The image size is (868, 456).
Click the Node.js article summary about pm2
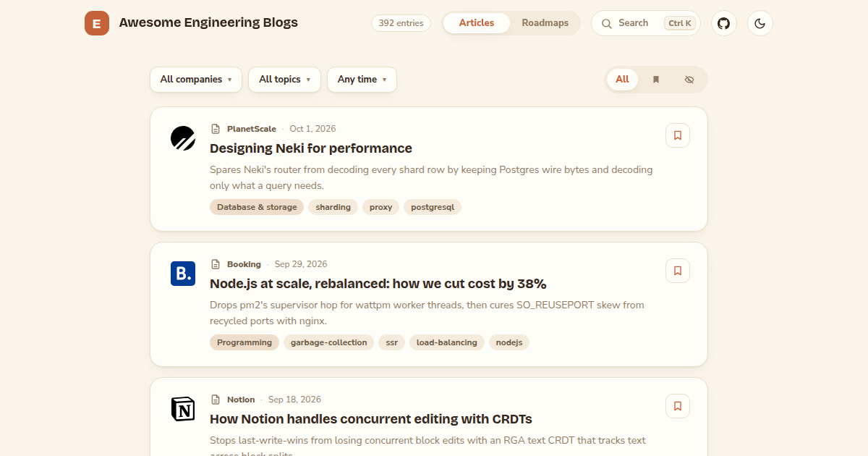pos(427,313)
